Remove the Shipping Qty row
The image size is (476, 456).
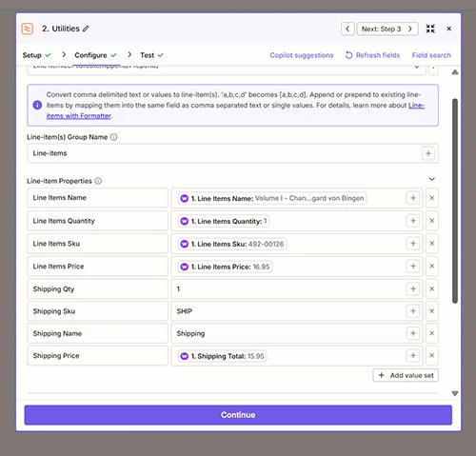[431, 288]
